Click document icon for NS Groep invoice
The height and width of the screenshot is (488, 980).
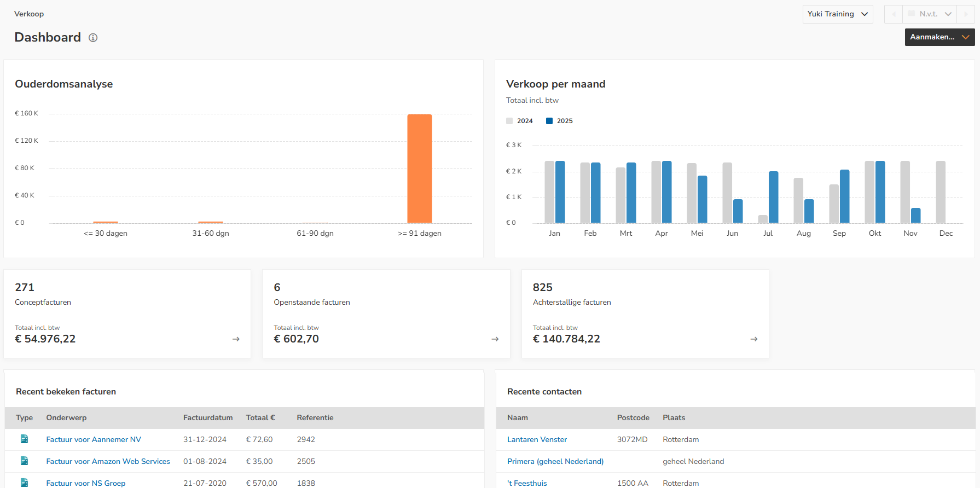[x=24, y=483]
